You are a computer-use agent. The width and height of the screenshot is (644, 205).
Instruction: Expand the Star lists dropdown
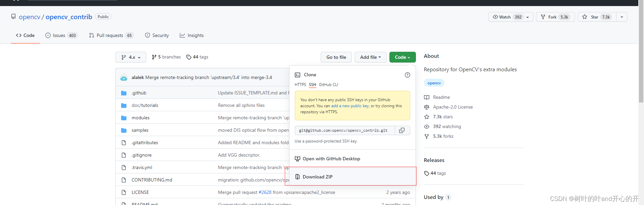click(x=622, y=17)
